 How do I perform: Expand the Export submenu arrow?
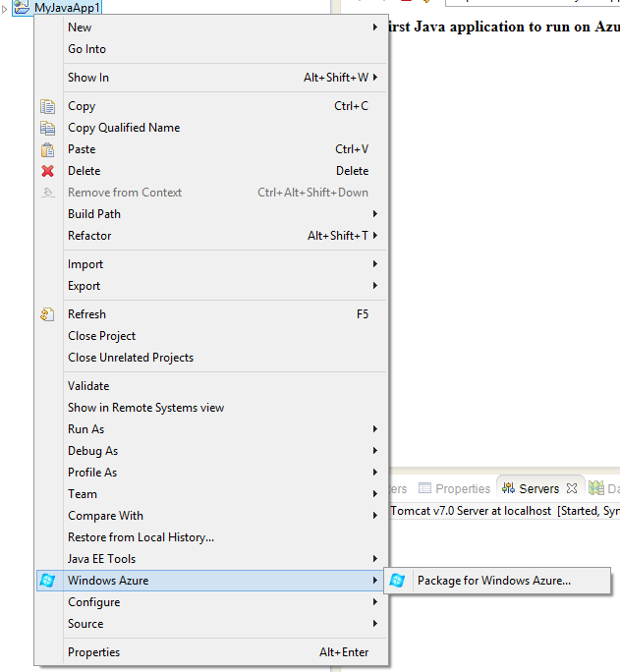pos(375,286)
